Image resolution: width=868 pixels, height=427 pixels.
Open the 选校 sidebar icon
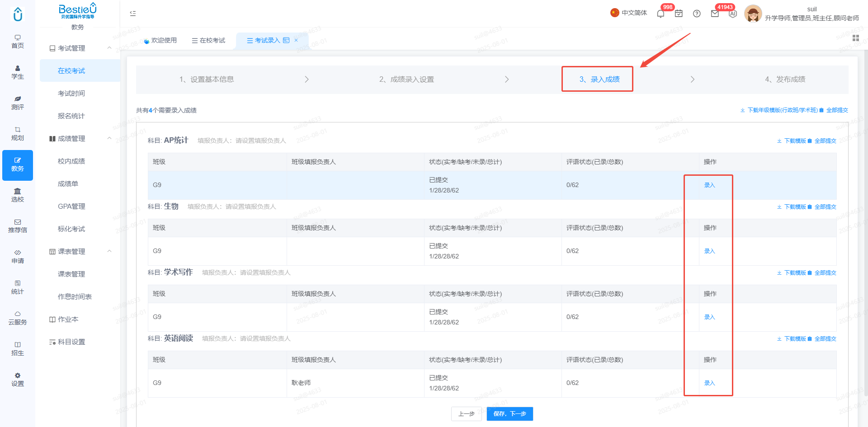(18, 195)
